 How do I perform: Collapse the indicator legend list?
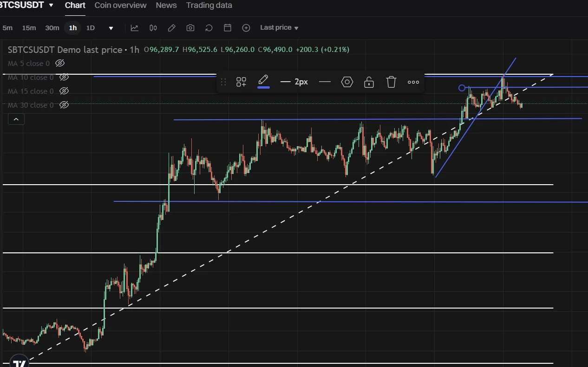[16, 119]
